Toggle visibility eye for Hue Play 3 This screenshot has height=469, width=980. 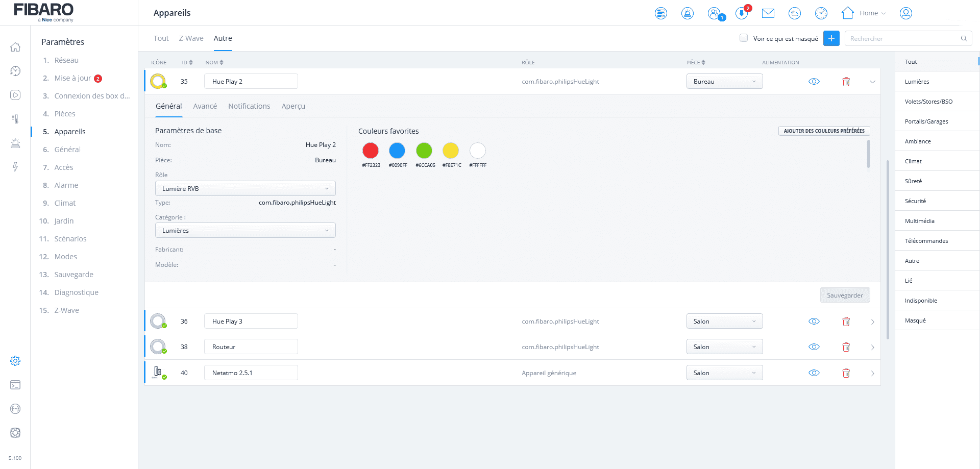814,322
